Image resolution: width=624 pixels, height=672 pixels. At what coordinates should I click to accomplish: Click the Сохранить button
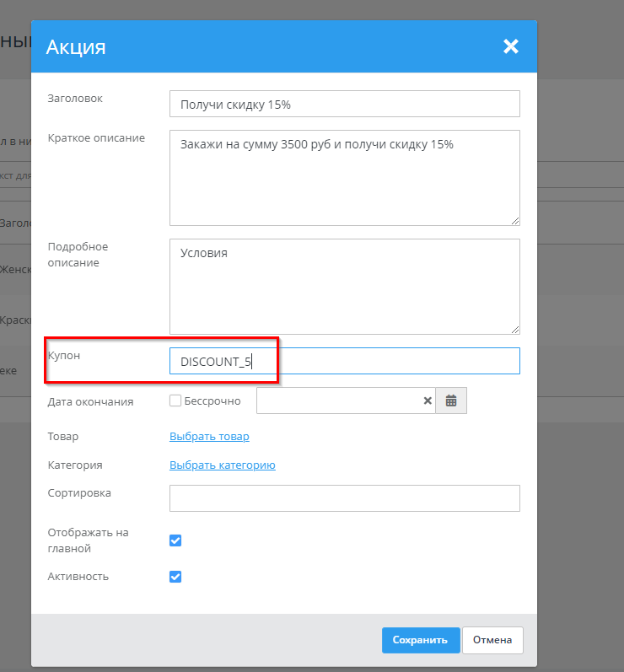tap(421, 640)
